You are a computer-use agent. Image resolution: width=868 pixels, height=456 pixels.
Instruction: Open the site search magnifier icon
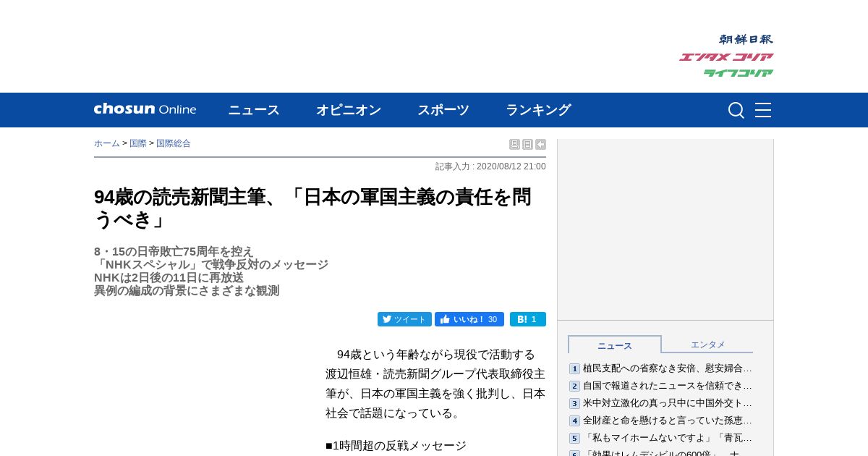(736, 110)
